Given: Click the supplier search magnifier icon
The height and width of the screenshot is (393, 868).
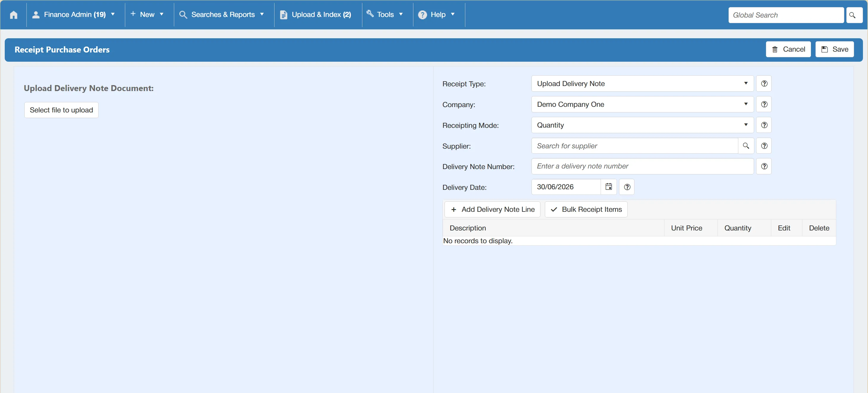Looking at the screenshot, I should (x=746, y=146).
